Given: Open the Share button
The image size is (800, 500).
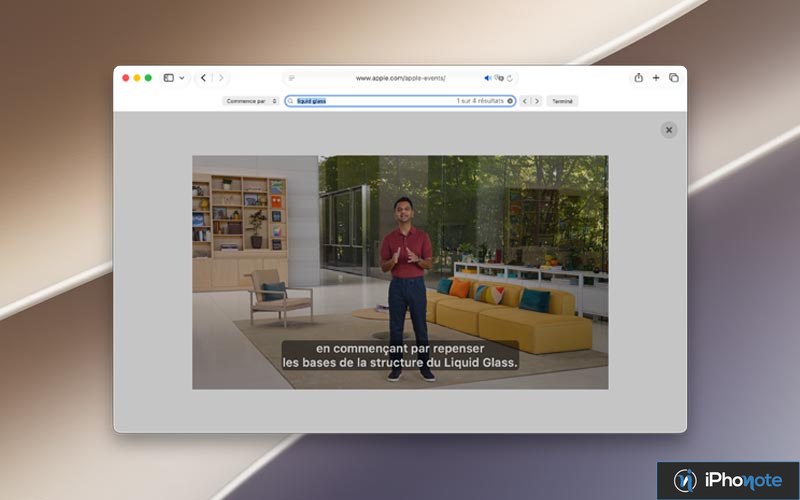Looking at the screenshot, I should 638,78.
